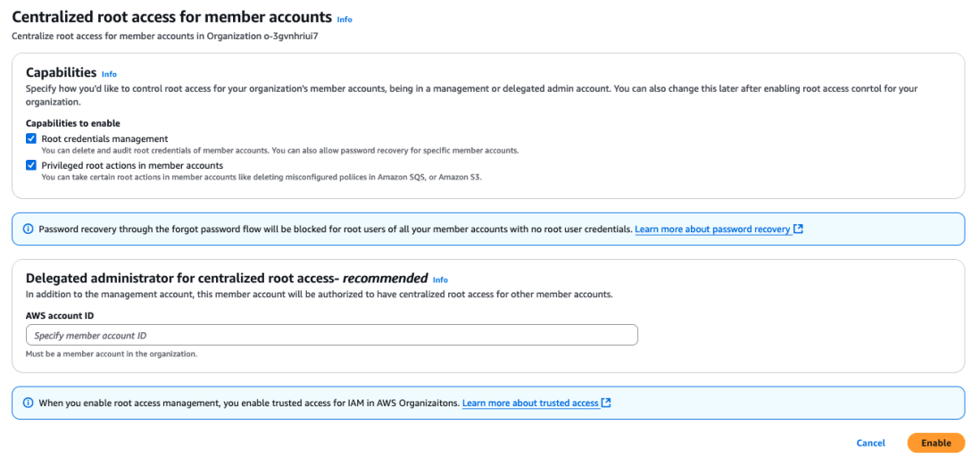
Task: Click the AWS account ID field label
Action: pyautogui.click(x=60, y=315)
